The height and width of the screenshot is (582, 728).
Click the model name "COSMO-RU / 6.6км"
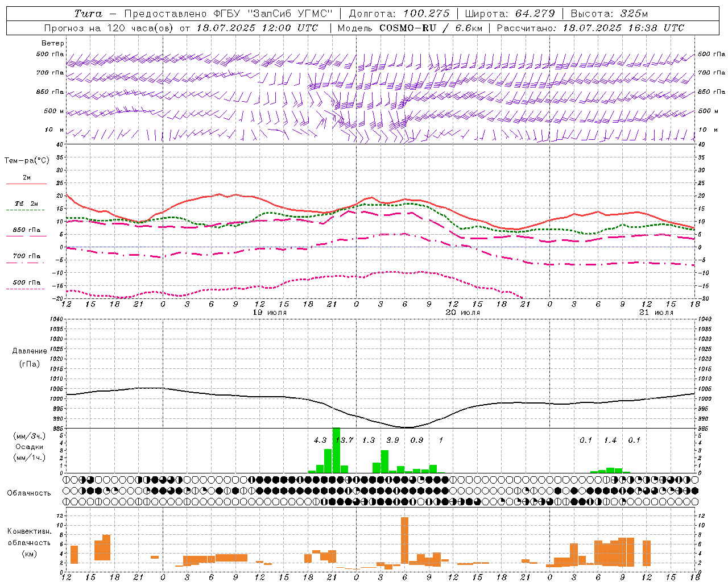point(431,28)
